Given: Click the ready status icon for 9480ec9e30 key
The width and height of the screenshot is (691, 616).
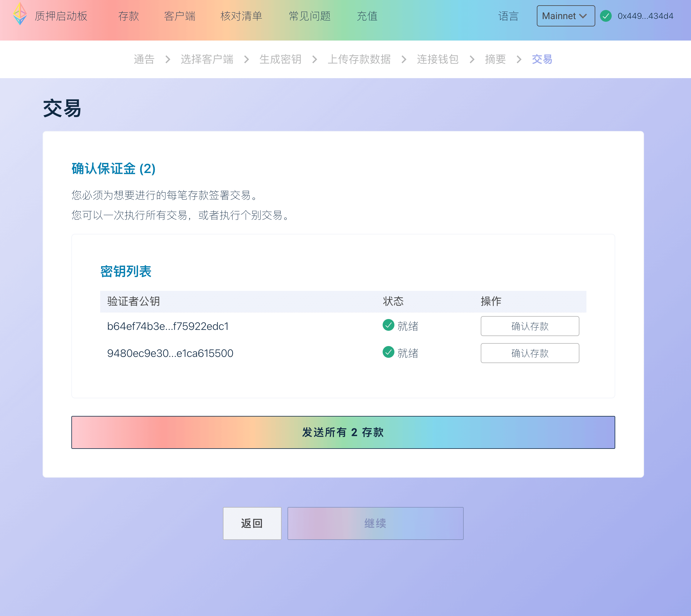Looking at the screenshot, I should tap(388, 352).
